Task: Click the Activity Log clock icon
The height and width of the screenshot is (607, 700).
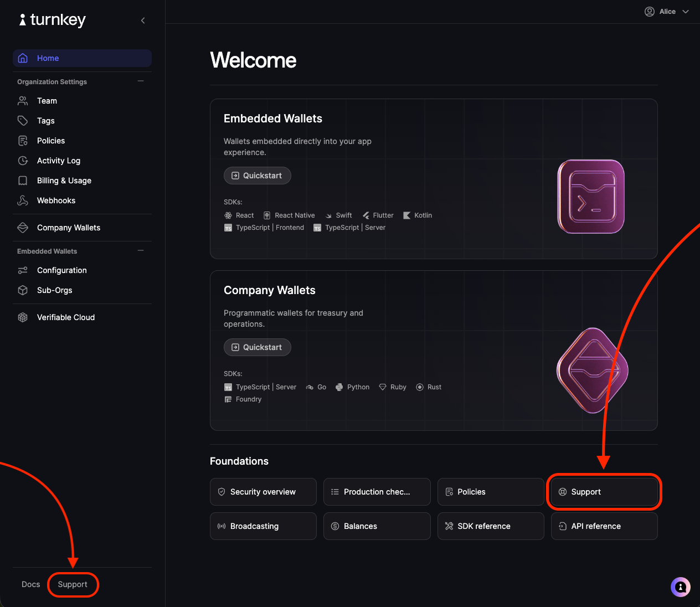Action: pyautogui.click(x=23, y=161)
